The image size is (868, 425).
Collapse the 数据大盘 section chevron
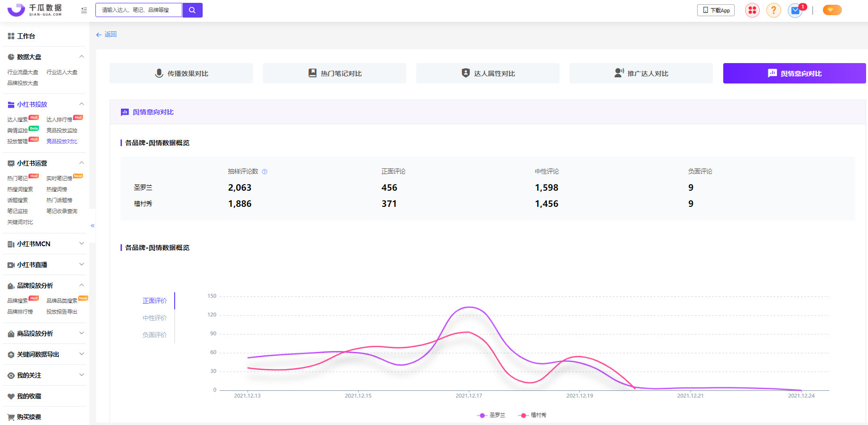pos(82,56)
